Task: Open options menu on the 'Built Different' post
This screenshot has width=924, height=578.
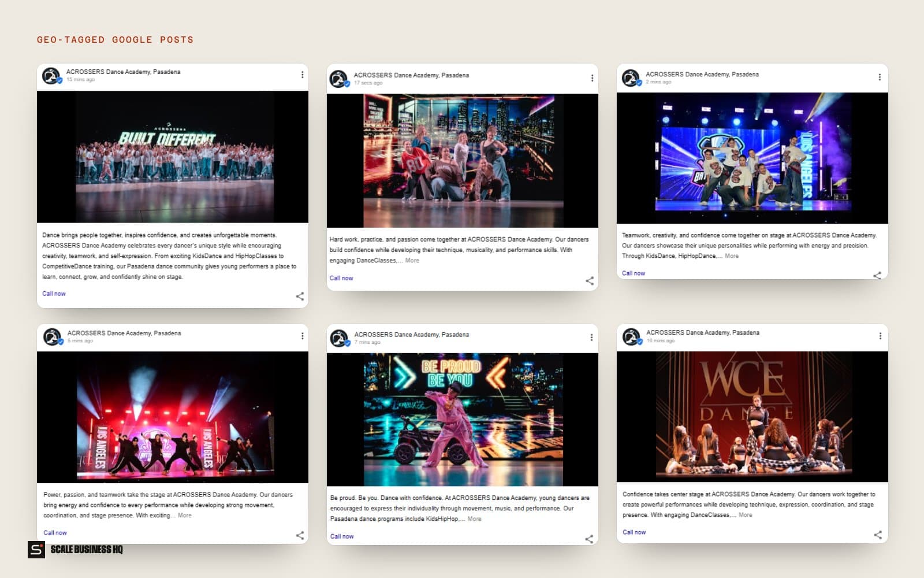Action: tap(302, 75)
